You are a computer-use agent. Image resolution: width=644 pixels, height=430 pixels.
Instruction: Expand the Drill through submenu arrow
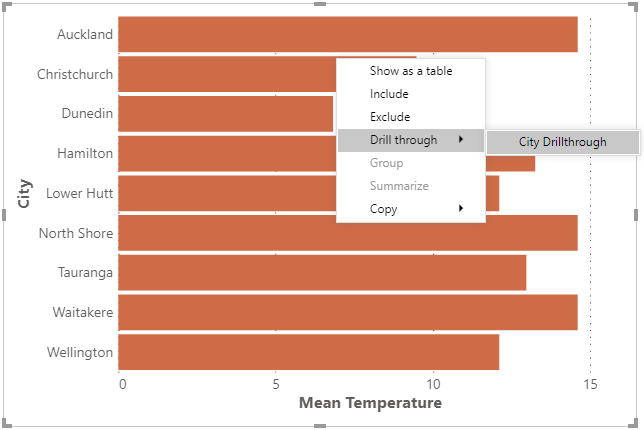[461, 140]
